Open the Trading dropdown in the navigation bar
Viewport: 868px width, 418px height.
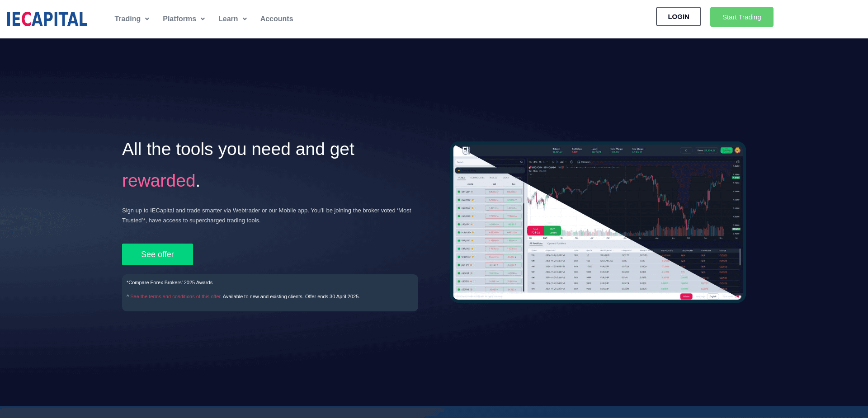[127, 19]
